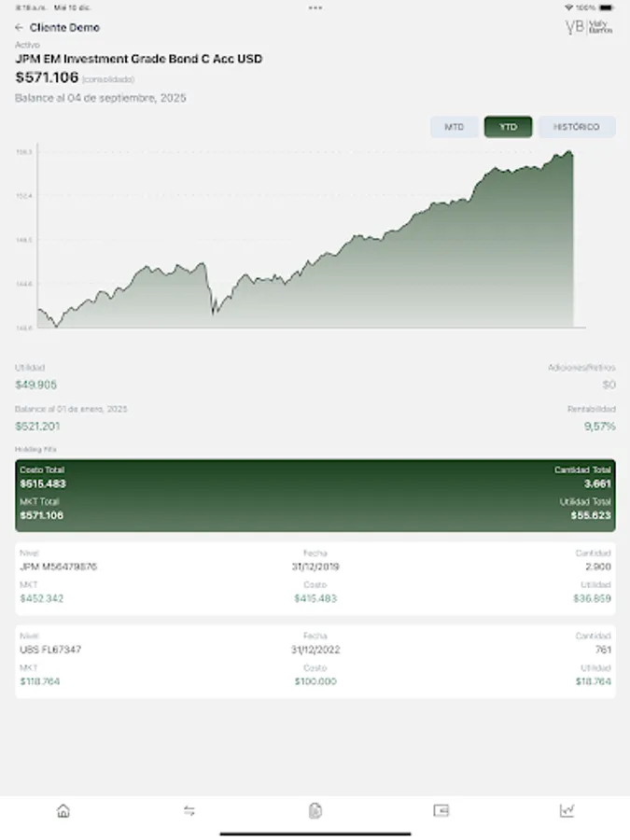Expand the JPM M56479876 holding row
The height and width of the screenshot is (840, 630).
pyautogui.click(x=315, y=579)
